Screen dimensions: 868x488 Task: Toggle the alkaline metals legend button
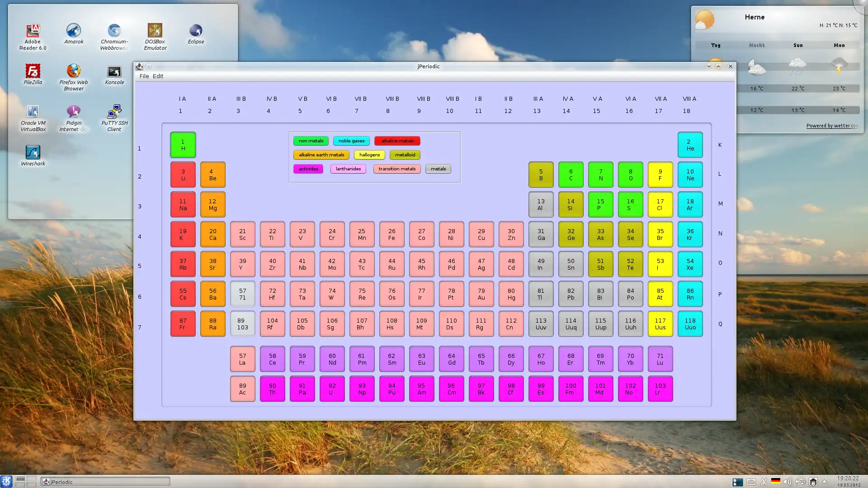pyautogui.click(x=397, y=141)
